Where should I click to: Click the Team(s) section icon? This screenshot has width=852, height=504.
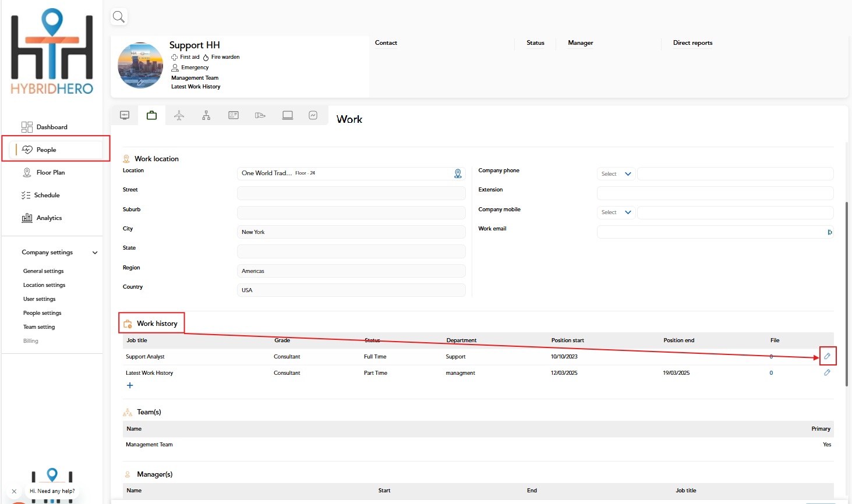point(128,412)
